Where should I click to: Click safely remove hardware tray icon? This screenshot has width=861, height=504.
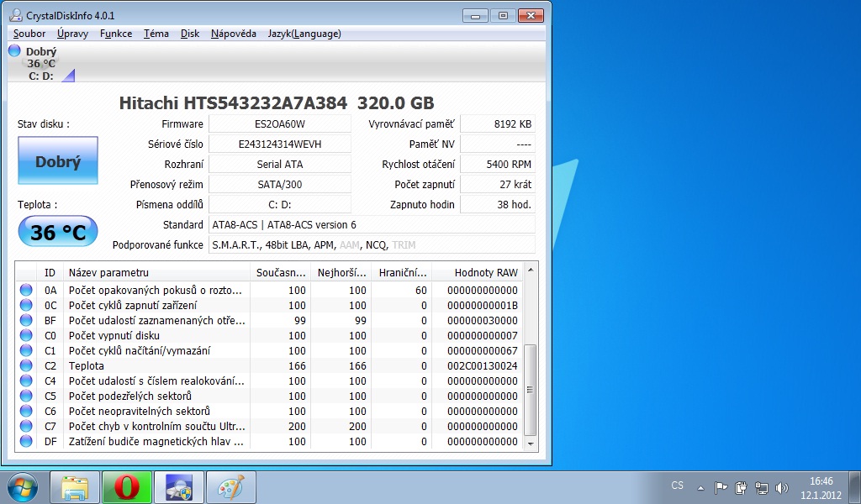[x=741, y=487]
